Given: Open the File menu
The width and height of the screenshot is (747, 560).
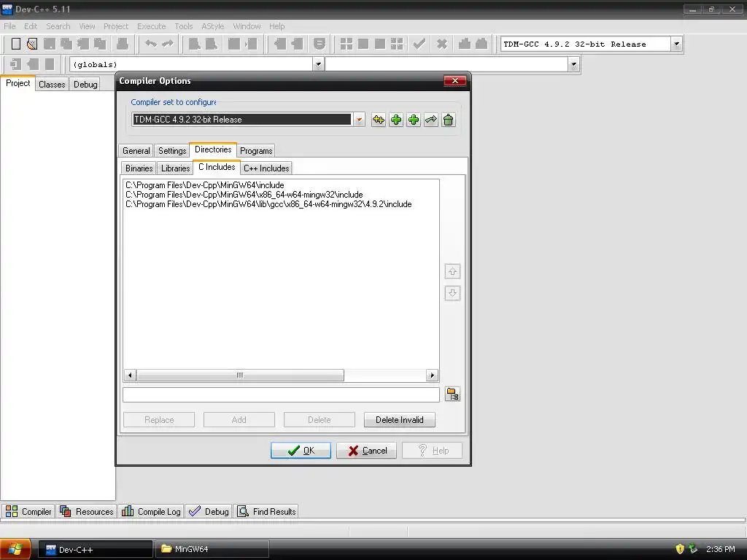Looking at the screenshot, I should pyautogui.click(x=9, y=26).
